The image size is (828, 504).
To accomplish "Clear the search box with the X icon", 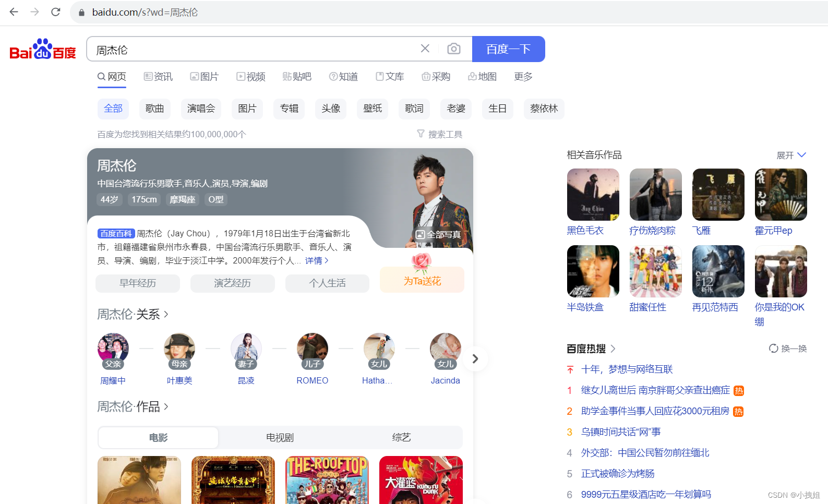I will (425, 49).
